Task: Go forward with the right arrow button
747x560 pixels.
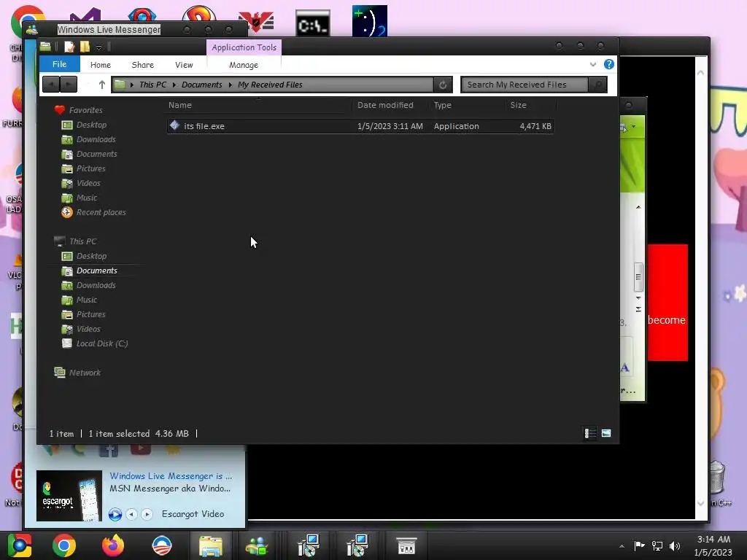Action: [69, 85]
